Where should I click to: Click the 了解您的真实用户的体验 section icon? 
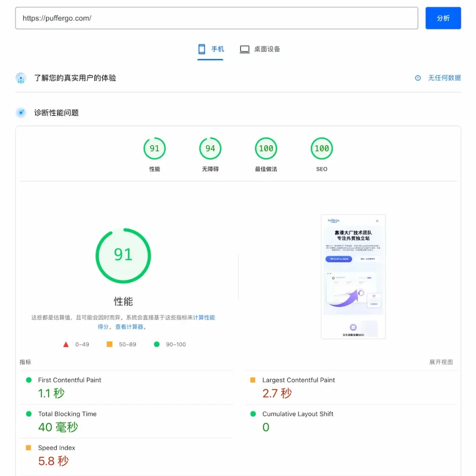tap(20, 78)
